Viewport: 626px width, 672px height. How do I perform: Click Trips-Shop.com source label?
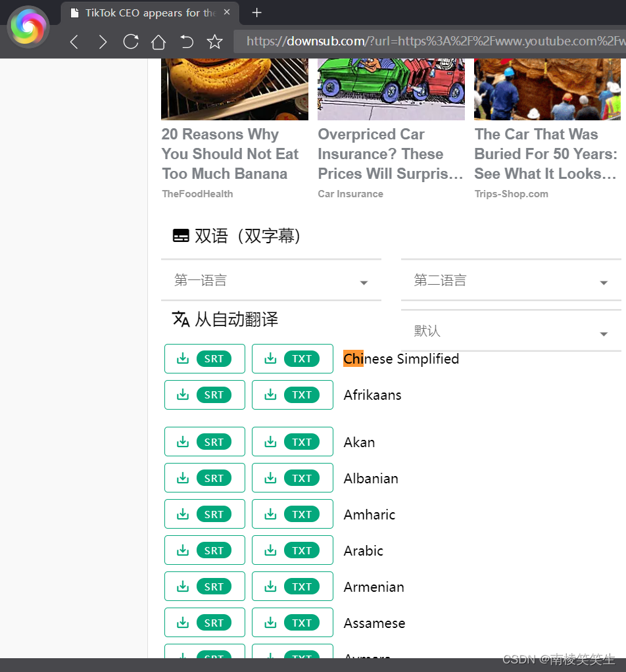tap(511, 194)
